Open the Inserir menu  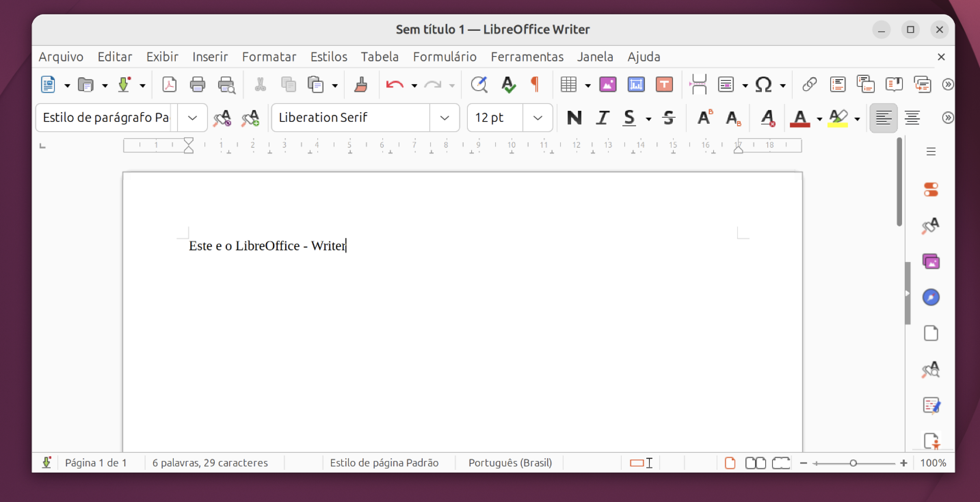coord(210,57)
